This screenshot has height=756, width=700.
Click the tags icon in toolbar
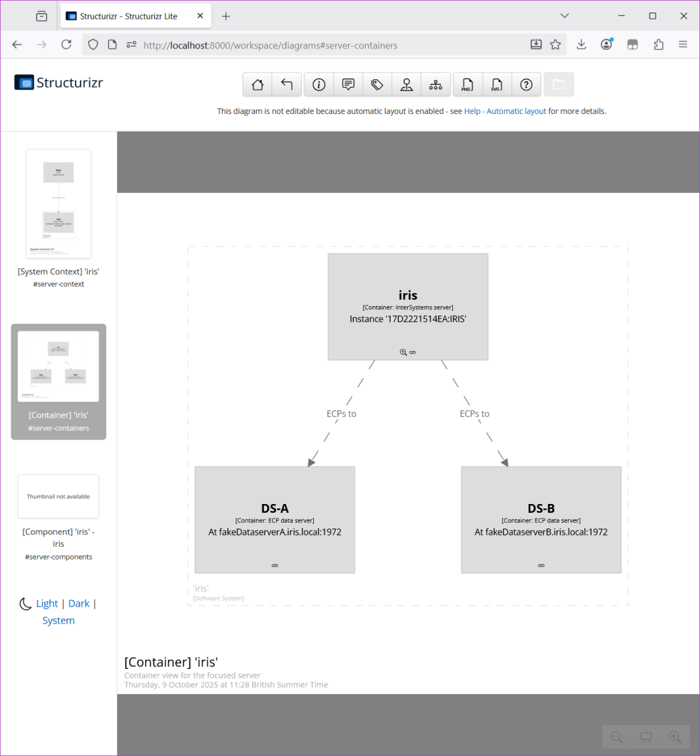tap(377, 85)
